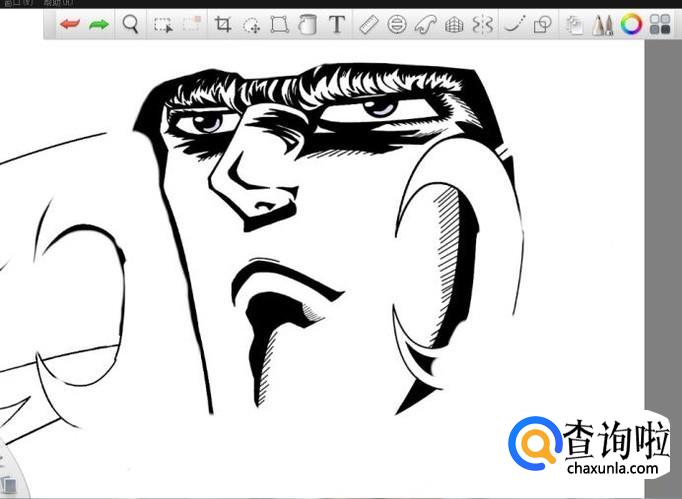Click the green Redo arrow
Screen dimensions: 682x499
pos(99,24)
